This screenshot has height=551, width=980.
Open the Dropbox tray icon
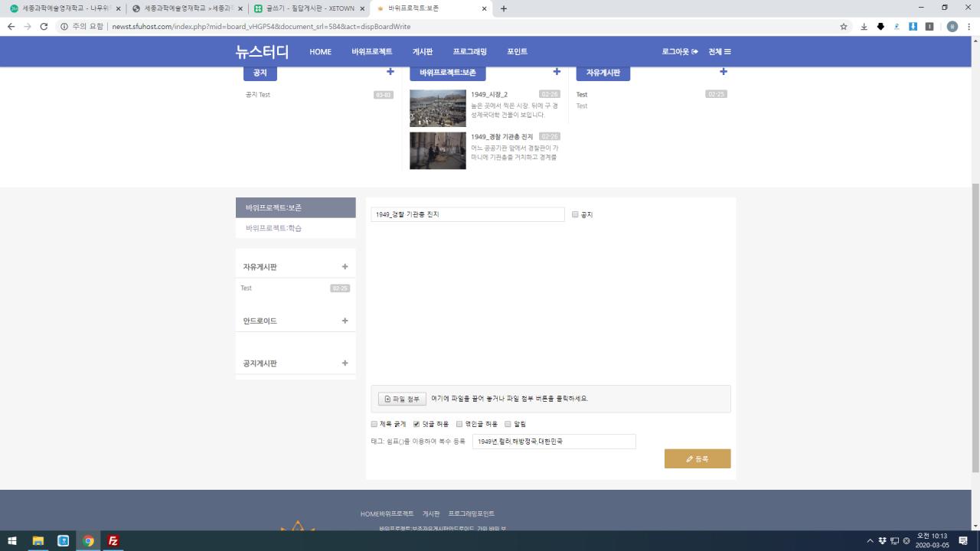click(882, 541)
